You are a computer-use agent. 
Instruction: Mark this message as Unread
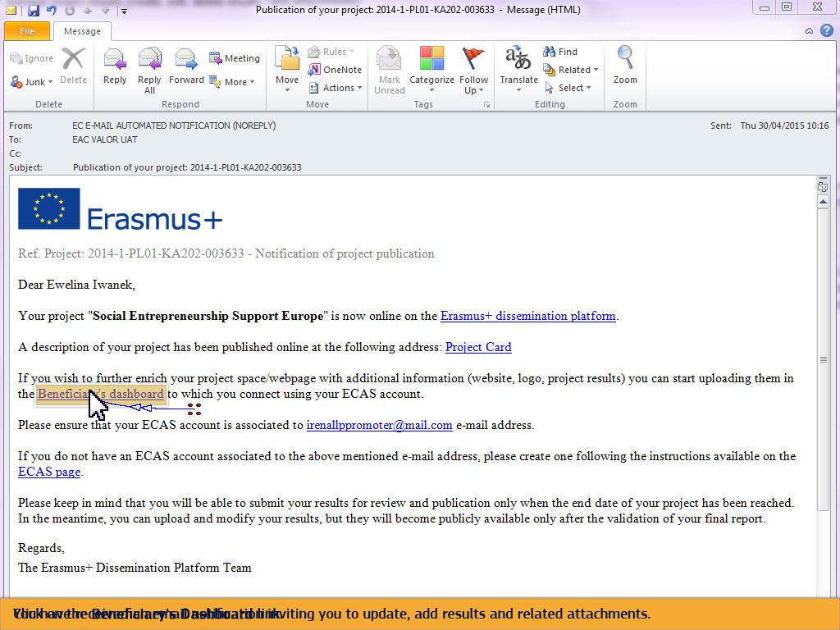pyautogui.click(x=390, y=71)
